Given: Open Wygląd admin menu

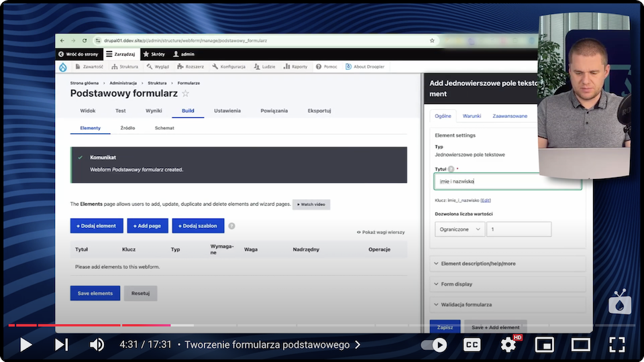Looking at the screenshot, I should point(158,66).
